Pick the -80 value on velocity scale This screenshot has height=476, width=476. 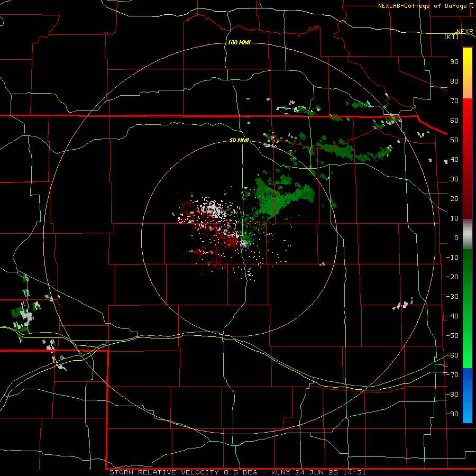(x=452, y=395)
